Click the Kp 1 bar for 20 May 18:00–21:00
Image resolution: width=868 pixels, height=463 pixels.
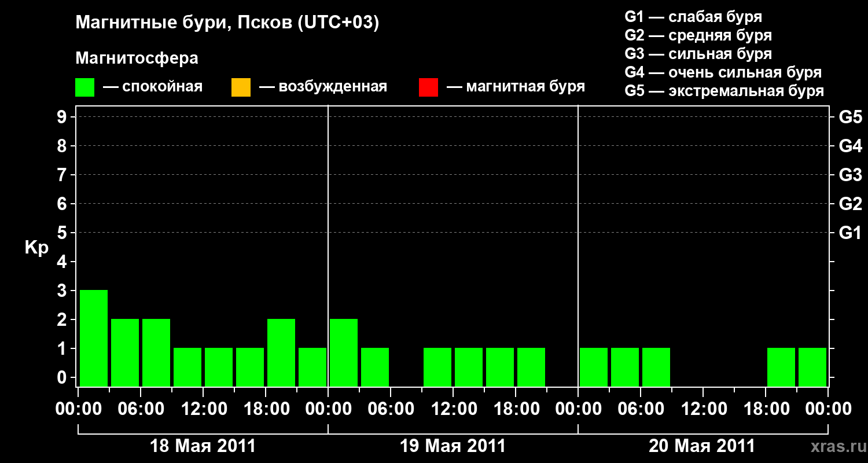781,367
